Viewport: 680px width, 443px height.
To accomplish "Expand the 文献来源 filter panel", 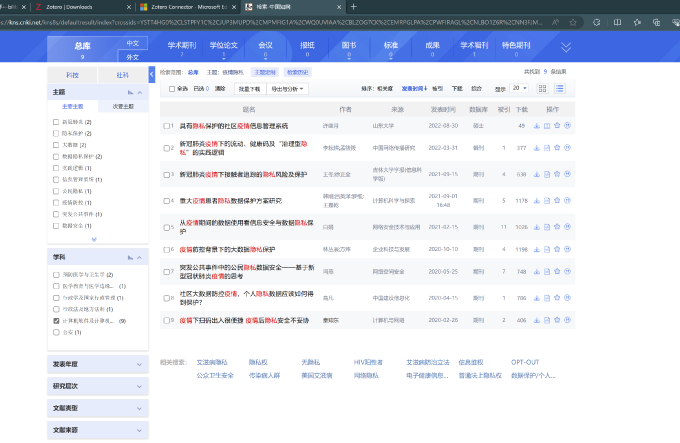I will pyautogui.click(x=98, y=430).
